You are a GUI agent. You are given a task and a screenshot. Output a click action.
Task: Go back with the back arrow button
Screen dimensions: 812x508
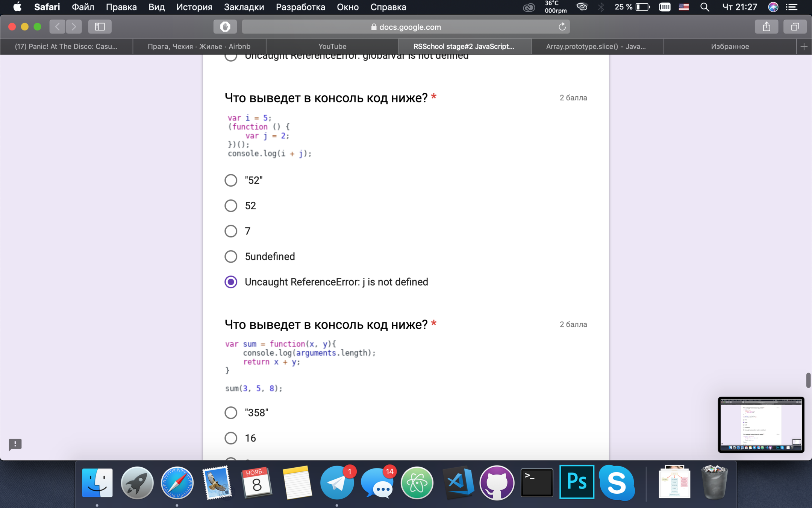[58, 27]
